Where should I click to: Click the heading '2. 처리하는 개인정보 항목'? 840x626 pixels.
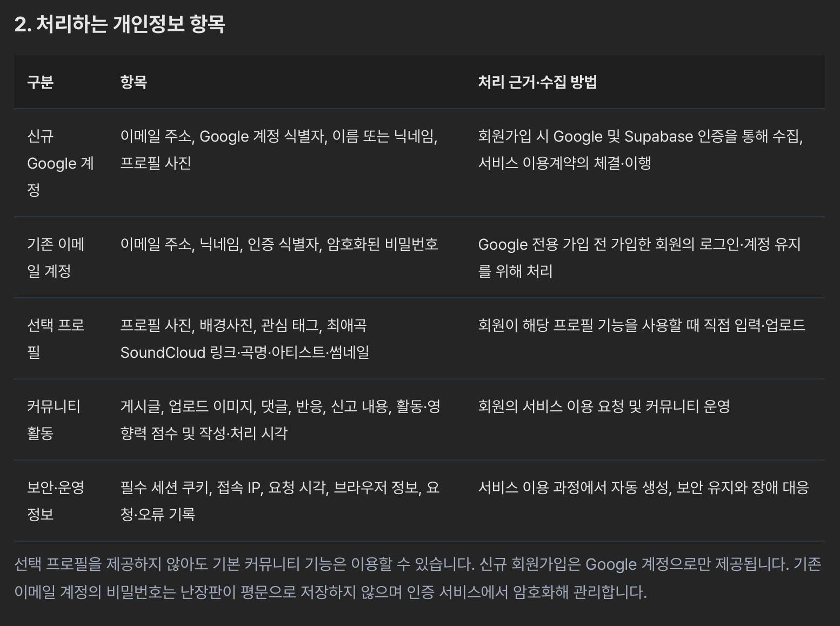tap(119, 24)
